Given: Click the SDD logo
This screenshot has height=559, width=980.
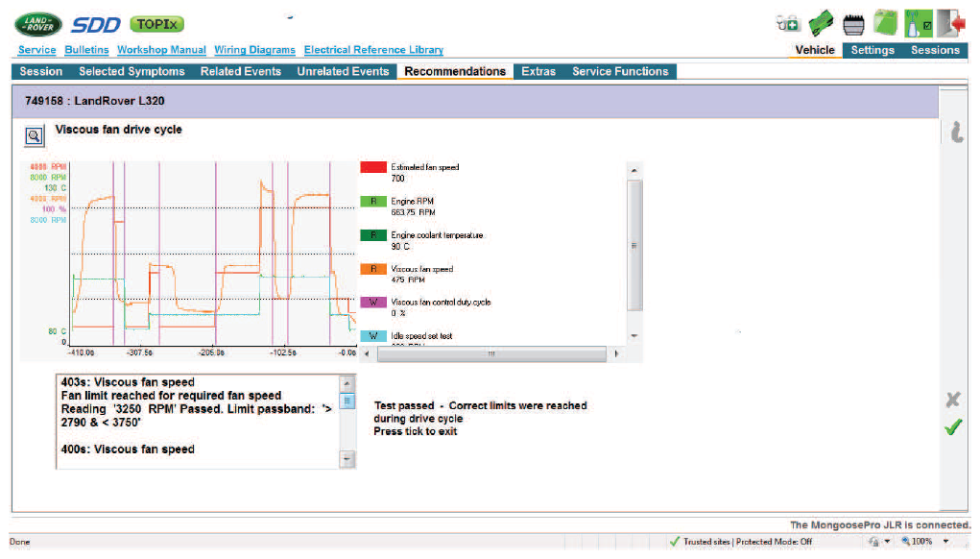Looking at the screenshot, I should (x=95, y=25).
